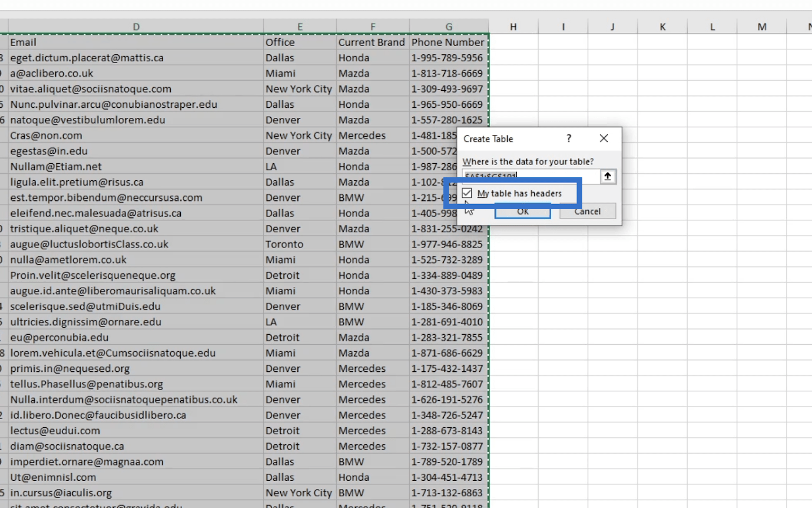Select column G header
Viewport: 812px width, 508px height.
(x=449, y=27)
